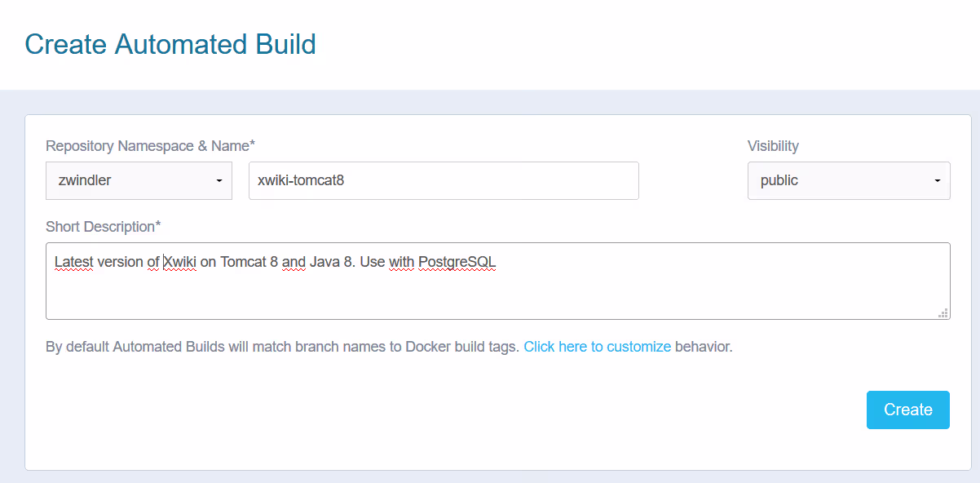Click the word "behavior." after the customize link

pyautogui.click(x=704, y=347)
